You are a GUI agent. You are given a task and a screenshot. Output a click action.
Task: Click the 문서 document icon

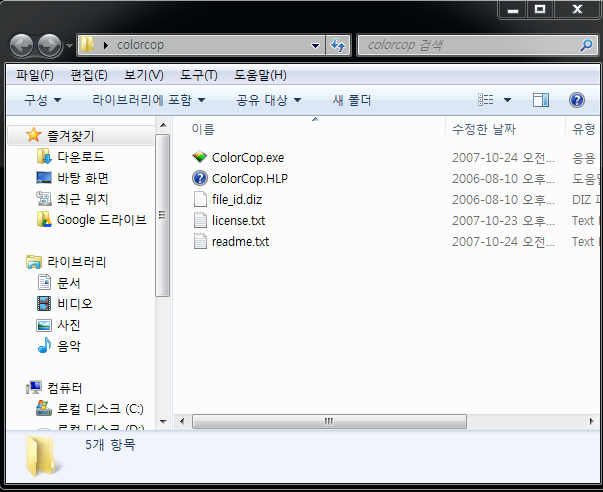[44, 282]
